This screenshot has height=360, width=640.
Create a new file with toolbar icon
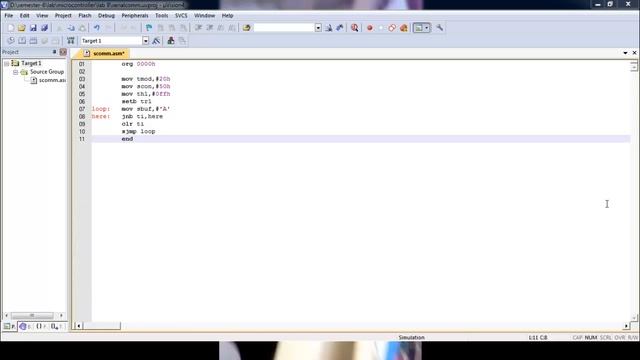click(x=11, y=28)
